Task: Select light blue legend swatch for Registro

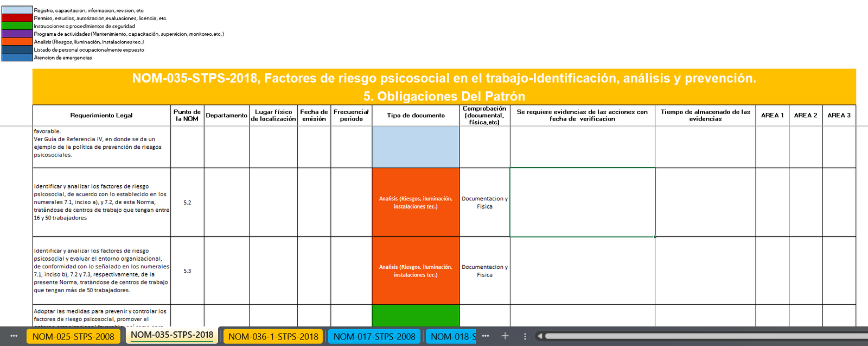Action: point(17,10)
